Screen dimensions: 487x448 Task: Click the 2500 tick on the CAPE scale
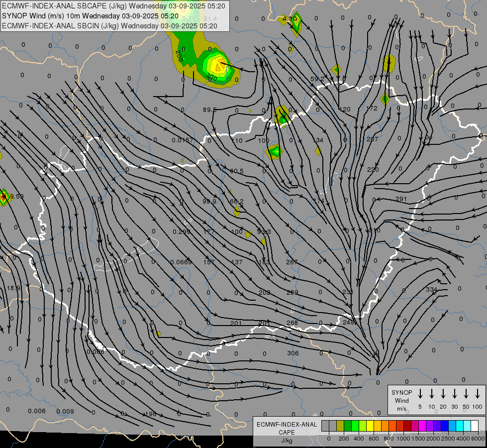448,439
